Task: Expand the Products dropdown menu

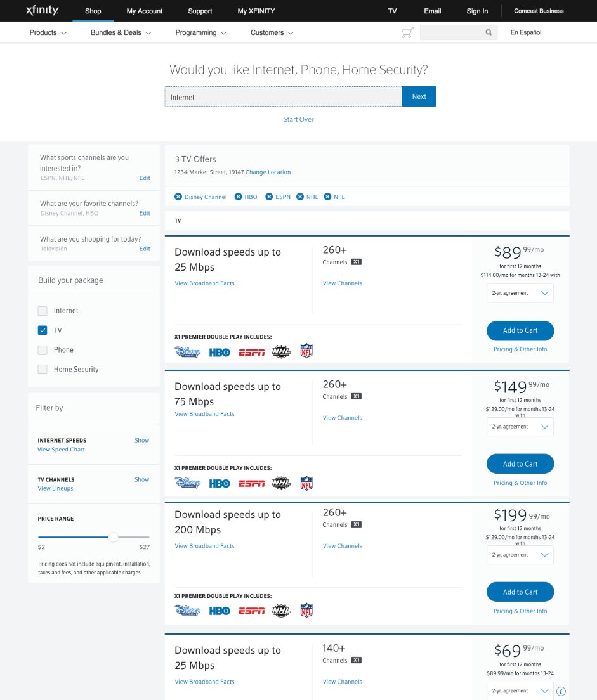Action: pos(48,32)
